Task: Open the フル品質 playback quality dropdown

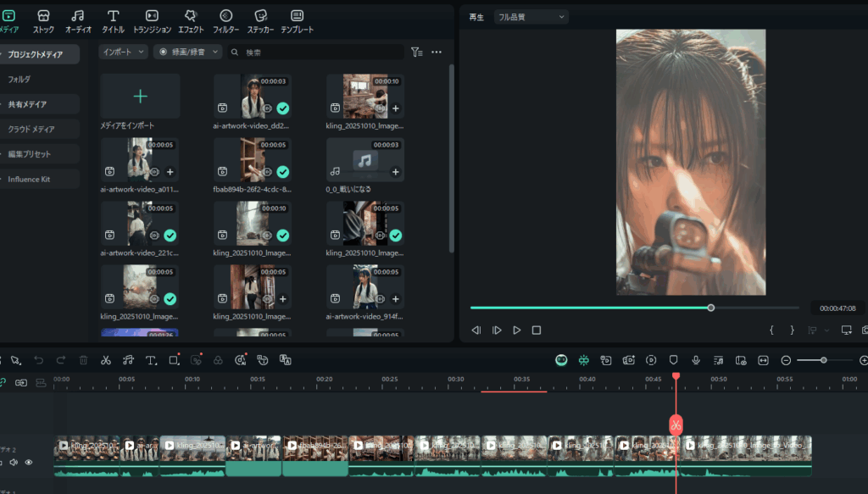Action: [531, 17]
